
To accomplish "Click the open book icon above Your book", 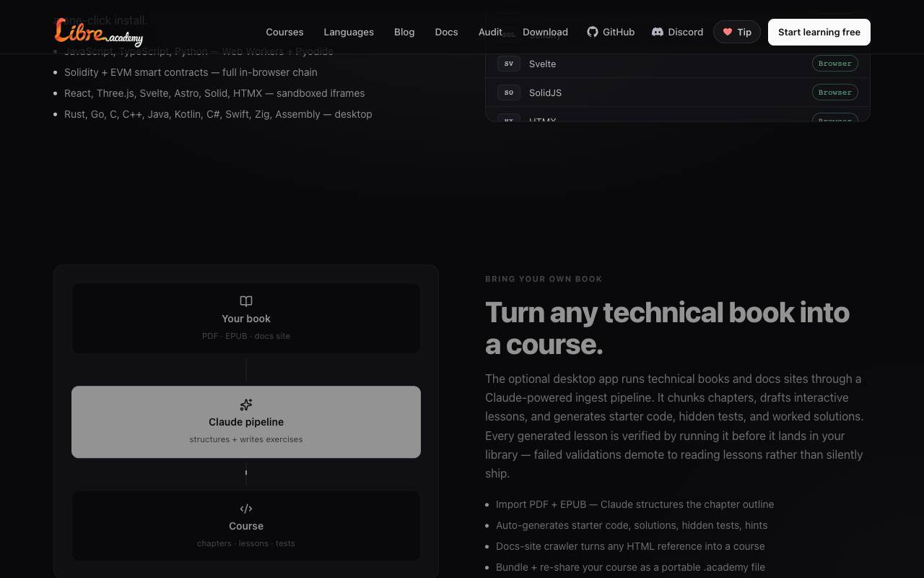I will point(246,301).
